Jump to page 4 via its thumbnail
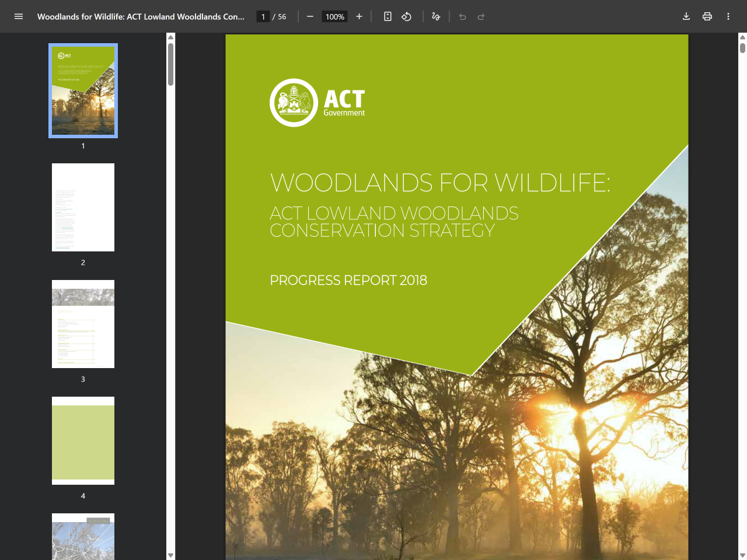The image size is (747, 560). (83, 440)
